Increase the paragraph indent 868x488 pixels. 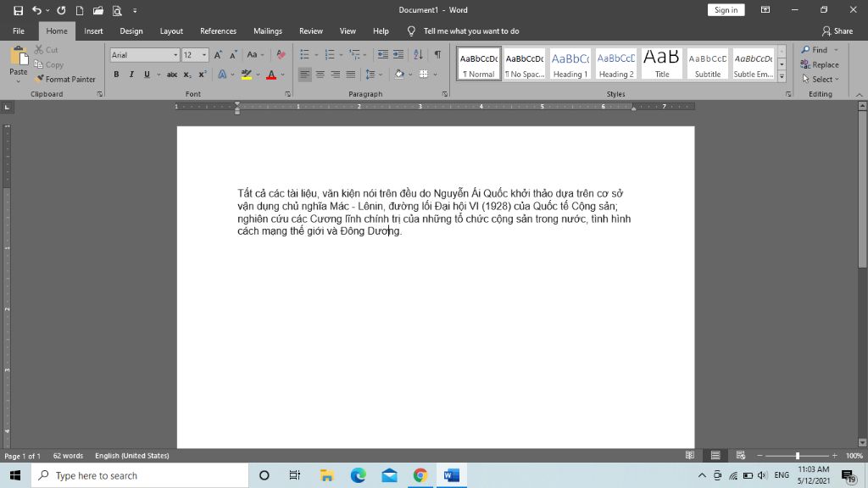[x=398, y=54]
